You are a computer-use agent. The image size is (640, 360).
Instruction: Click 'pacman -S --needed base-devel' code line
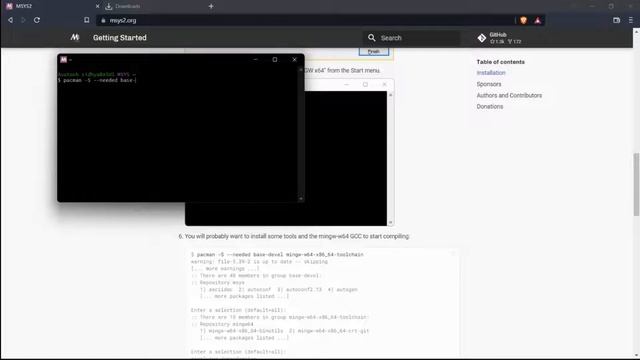click(278, 255)
